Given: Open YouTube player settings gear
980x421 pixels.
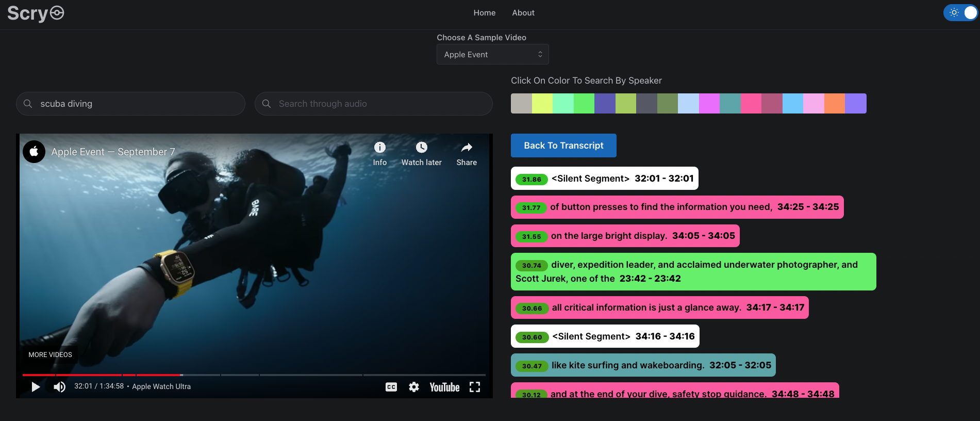Looking at the screenshot, I should tap(414, 387).
